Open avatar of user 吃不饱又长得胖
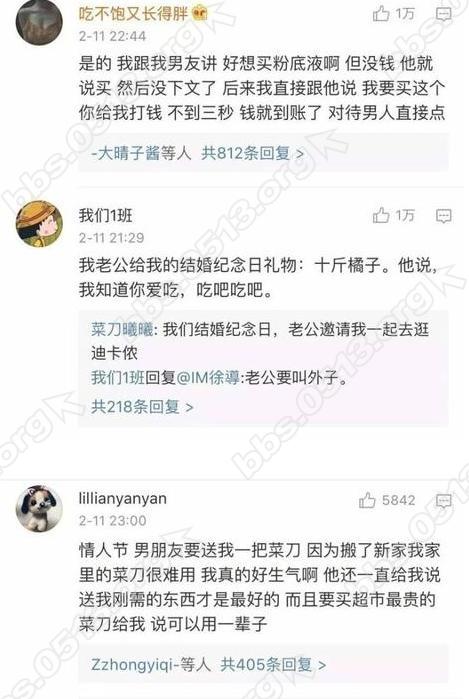This screenshot has height=699, width=469. tap(39, 21)
